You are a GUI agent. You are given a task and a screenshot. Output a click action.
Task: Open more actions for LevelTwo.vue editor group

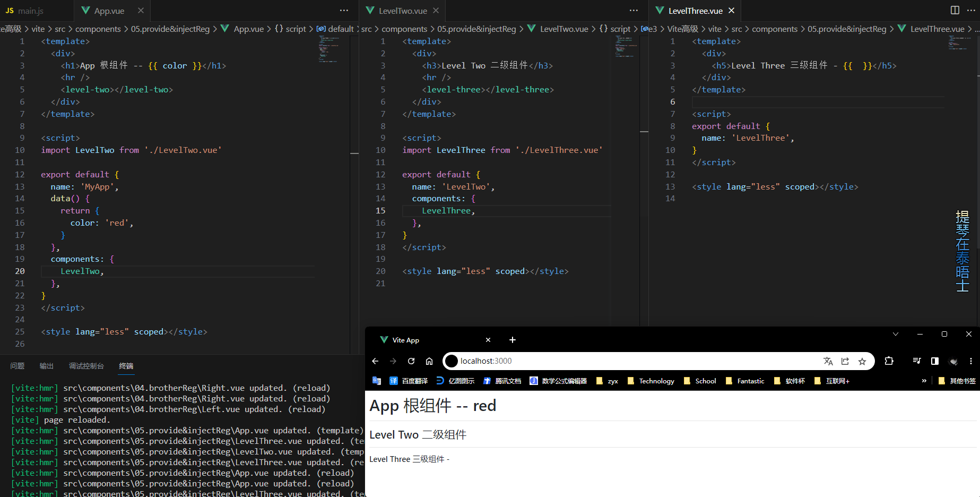[x=634, y=11]
